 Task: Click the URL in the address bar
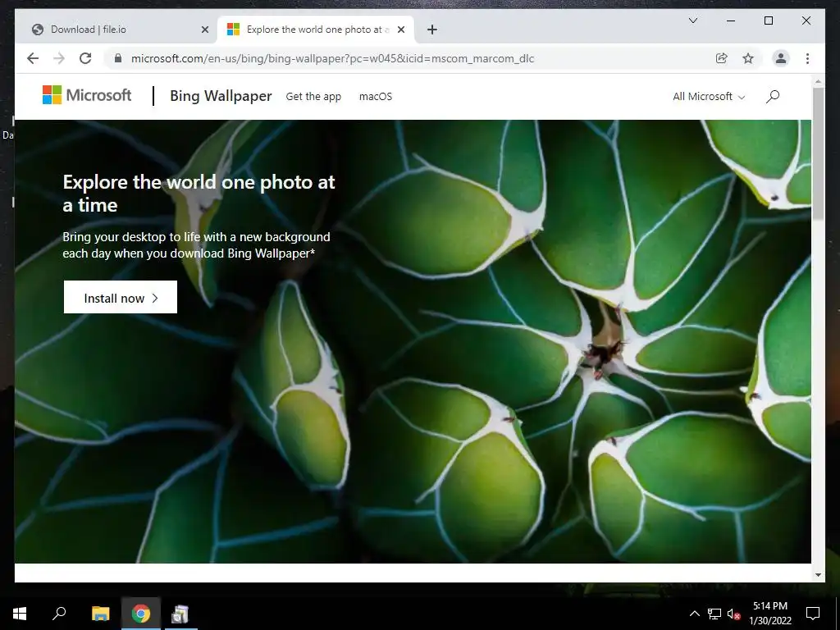tap(332, 58)
